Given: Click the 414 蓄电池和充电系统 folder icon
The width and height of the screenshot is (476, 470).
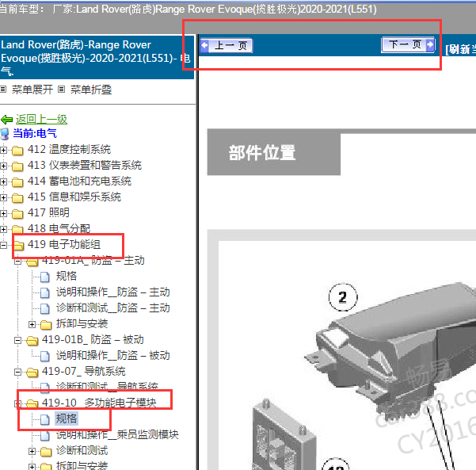Looking at the screenshot, I should pos(17,182).
